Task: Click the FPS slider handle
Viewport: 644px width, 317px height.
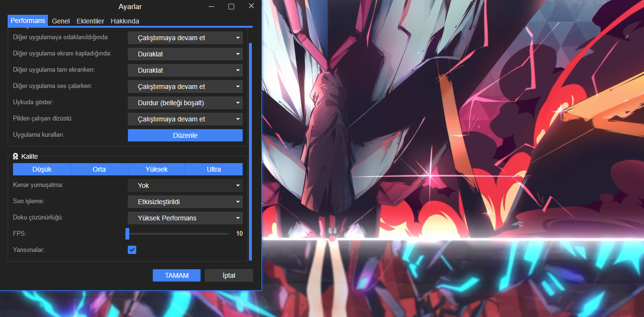Action: tap(127, 234)
